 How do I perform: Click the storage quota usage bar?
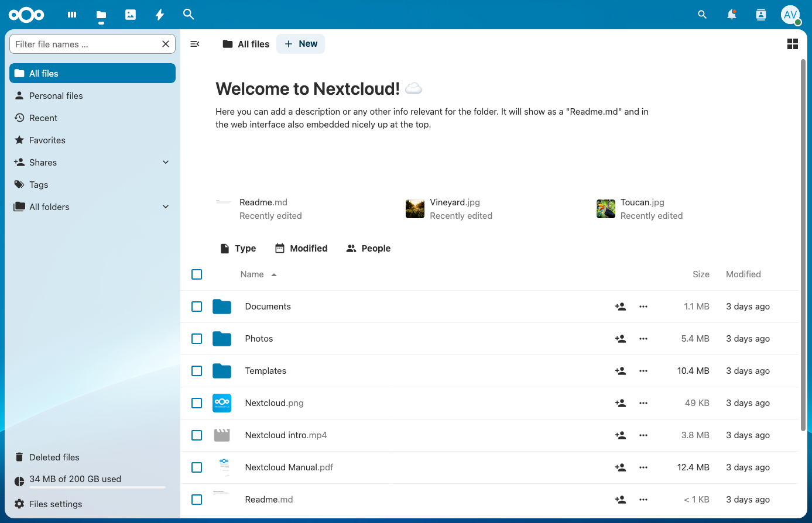click(x=98, y=487)
